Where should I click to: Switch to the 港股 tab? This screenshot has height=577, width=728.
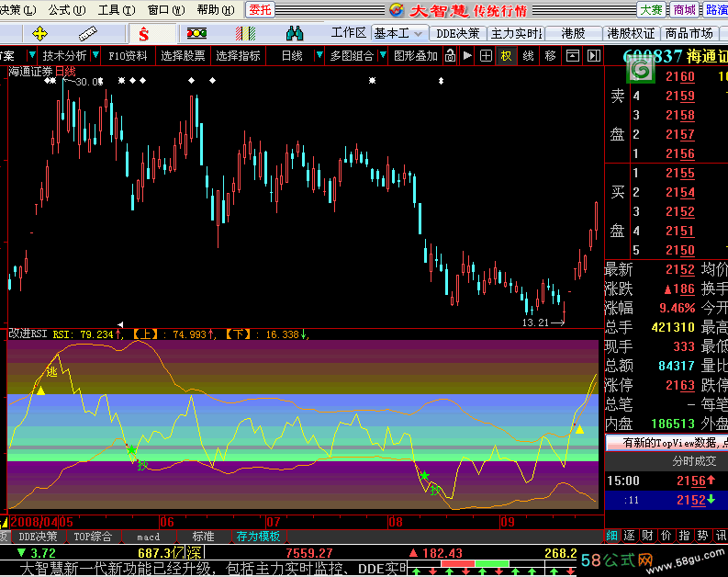574,33
